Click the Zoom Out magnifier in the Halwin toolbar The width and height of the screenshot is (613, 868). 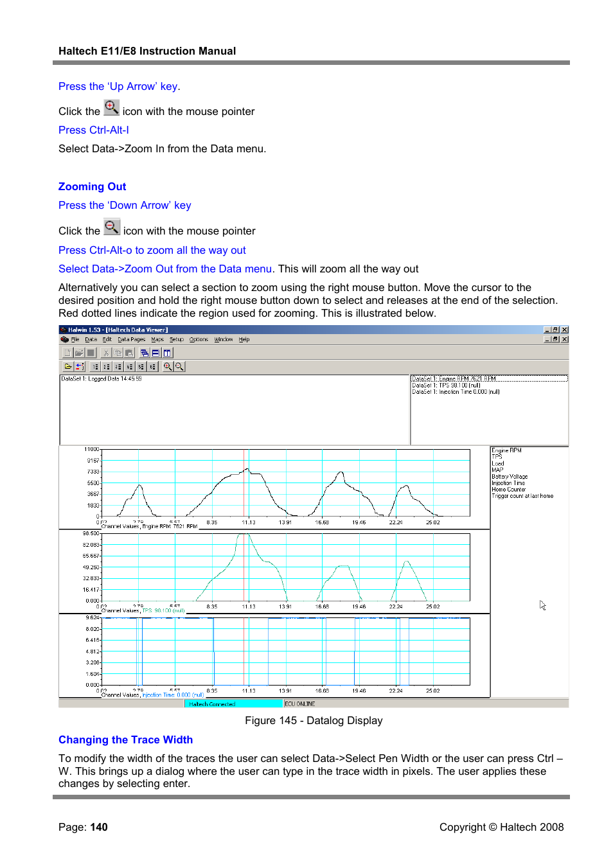[x=180, y=366]
